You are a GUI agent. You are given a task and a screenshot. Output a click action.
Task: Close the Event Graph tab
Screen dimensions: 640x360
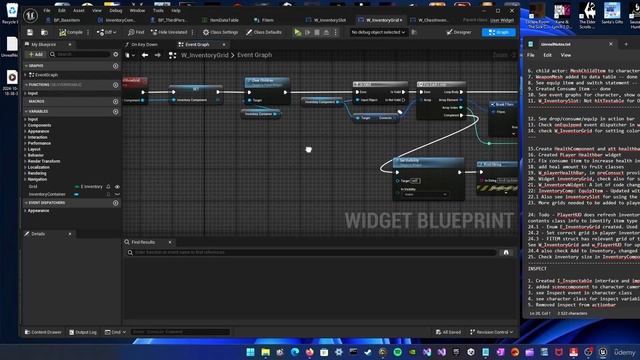[224, 44]
